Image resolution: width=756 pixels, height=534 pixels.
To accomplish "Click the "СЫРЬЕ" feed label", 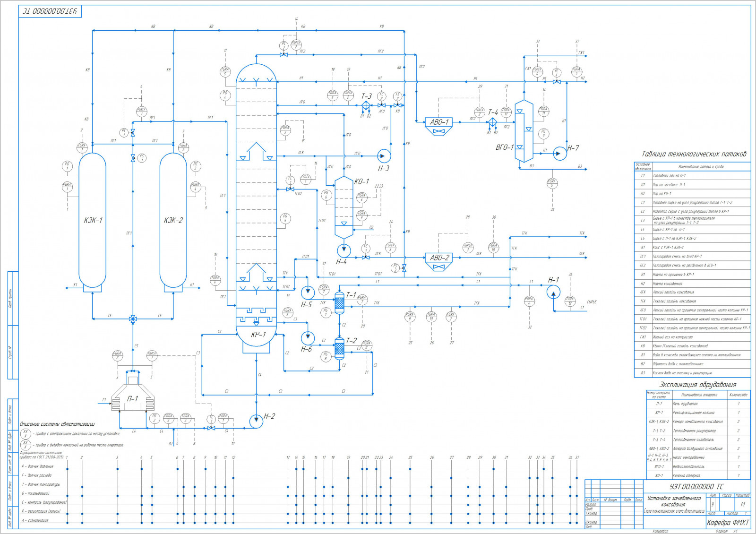I will pos(592,301).
